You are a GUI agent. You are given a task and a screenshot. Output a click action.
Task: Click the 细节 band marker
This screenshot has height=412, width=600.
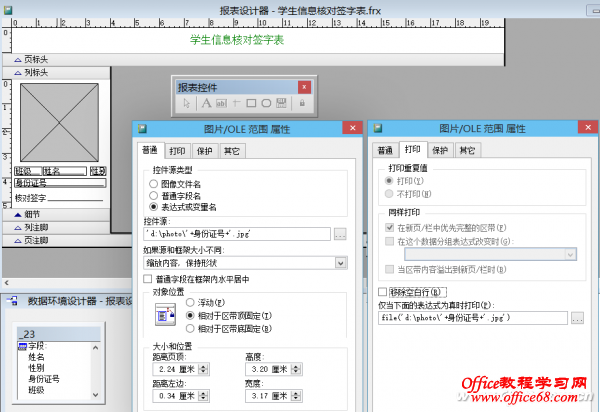[18, 215]
